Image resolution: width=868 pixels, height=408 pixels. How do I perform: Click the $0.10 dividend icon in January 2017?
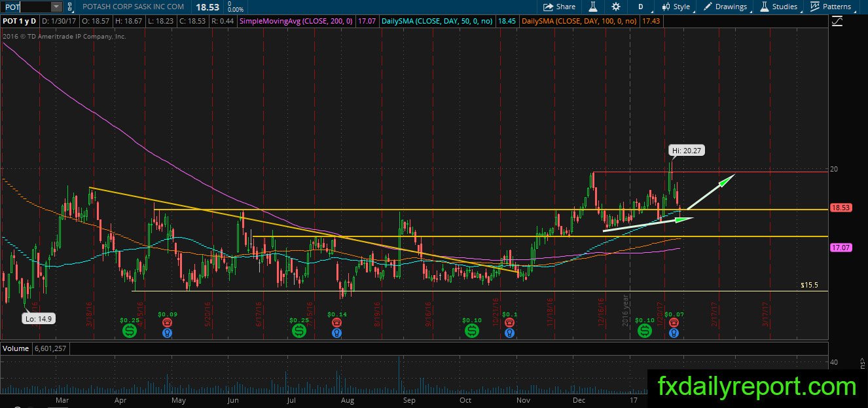[x=645, y=332]
